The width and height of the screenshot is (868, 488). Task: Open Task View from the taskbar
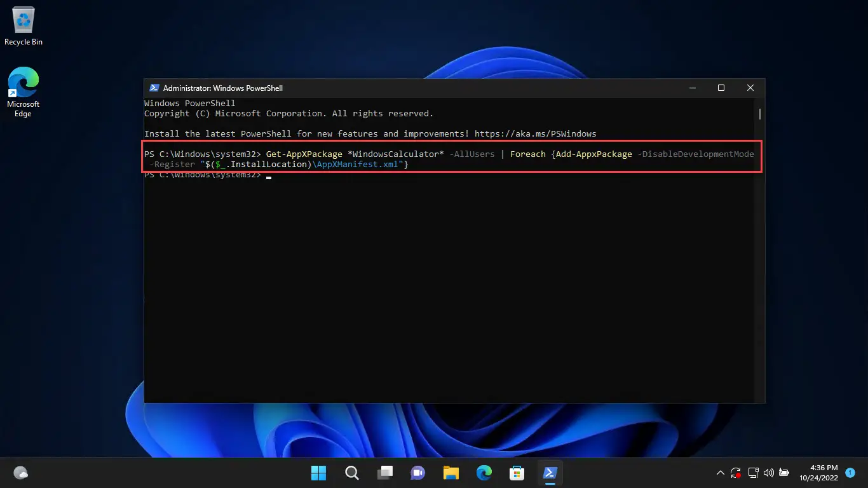pos(385,473)
